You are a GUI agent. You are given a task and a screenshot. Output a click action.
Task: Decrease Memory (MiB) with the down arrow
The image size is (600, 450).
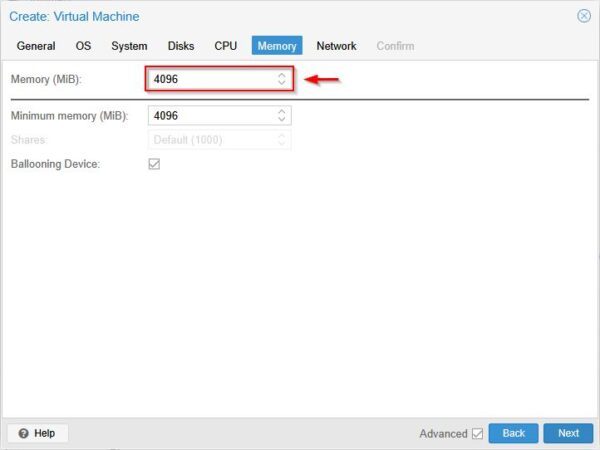point(282,83)
